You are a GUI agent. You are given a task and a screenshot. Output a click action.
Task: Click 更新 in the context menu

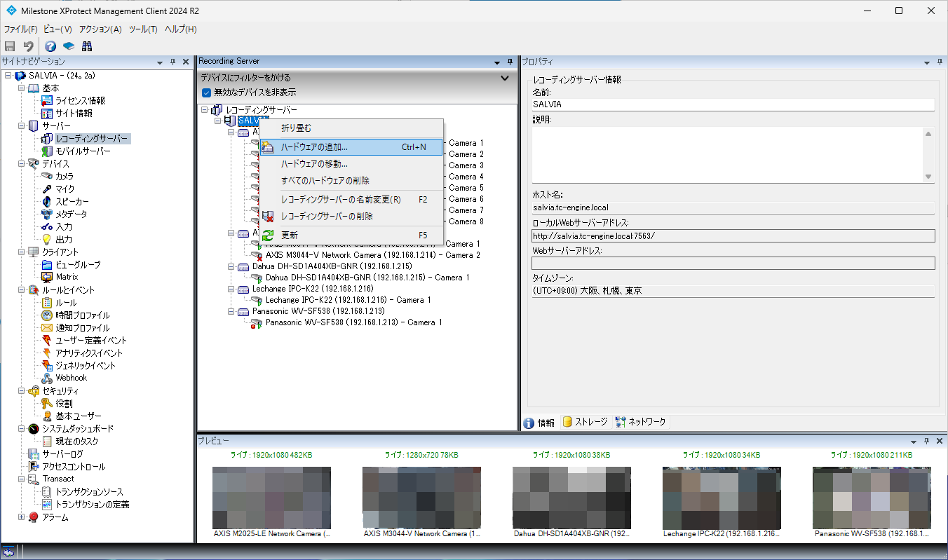click(351, 235)
